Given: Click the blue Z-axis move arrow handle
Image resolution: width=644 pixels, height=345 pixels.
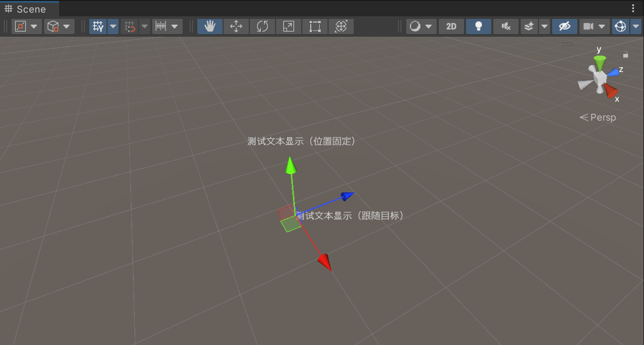Looking at the screenshot, I should [347, 196].
